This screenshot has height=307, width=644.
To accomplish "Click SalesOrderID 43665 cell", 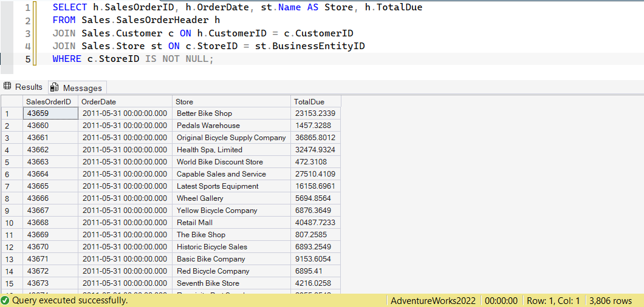I will 50,186.
